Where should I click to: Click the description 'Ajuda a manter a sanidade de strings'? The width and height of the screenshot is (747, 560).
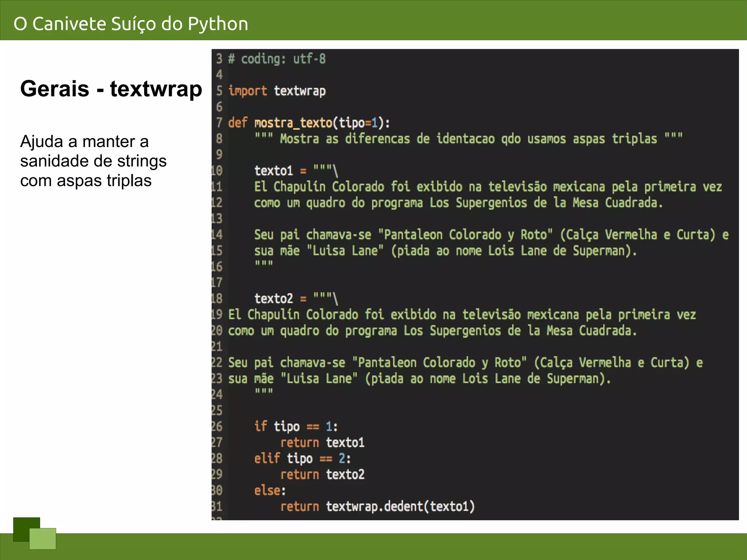click(x=93, y=151)
